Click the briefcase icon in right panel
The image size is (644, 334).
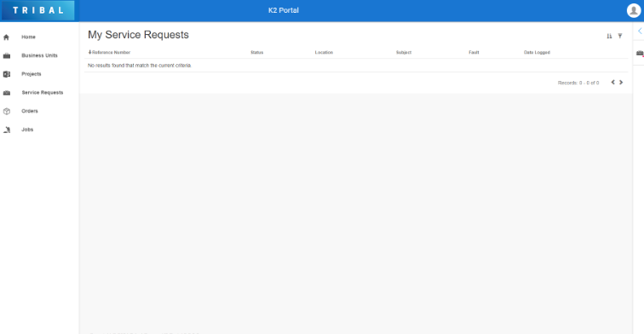(x=640, y=54)
